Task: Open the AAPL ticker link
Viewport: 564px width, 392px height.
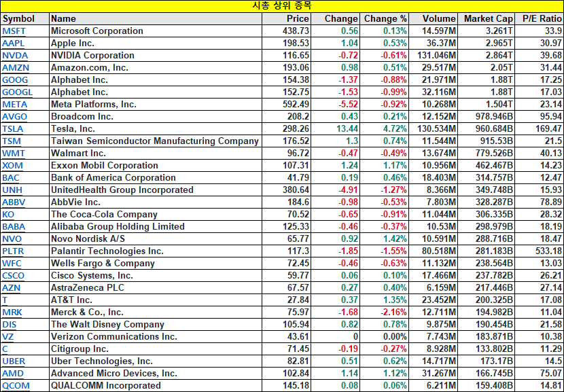Action: [14, 43]
